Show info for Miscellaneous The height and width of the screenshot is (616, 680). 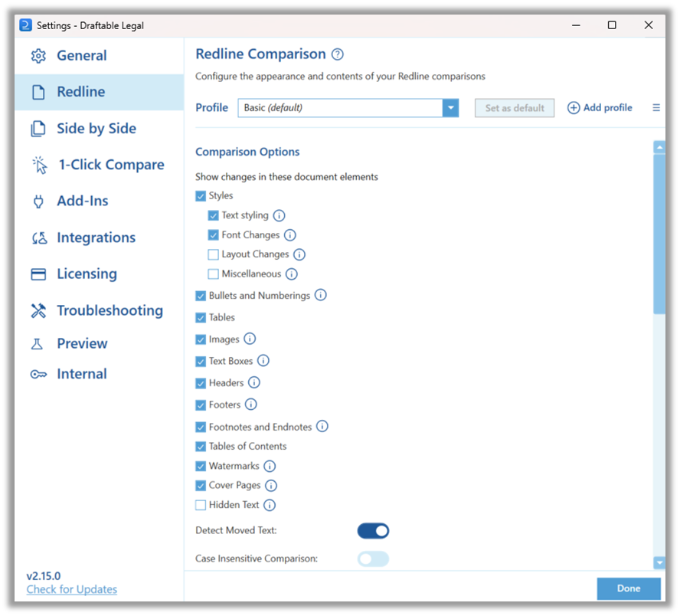(292, 274)
